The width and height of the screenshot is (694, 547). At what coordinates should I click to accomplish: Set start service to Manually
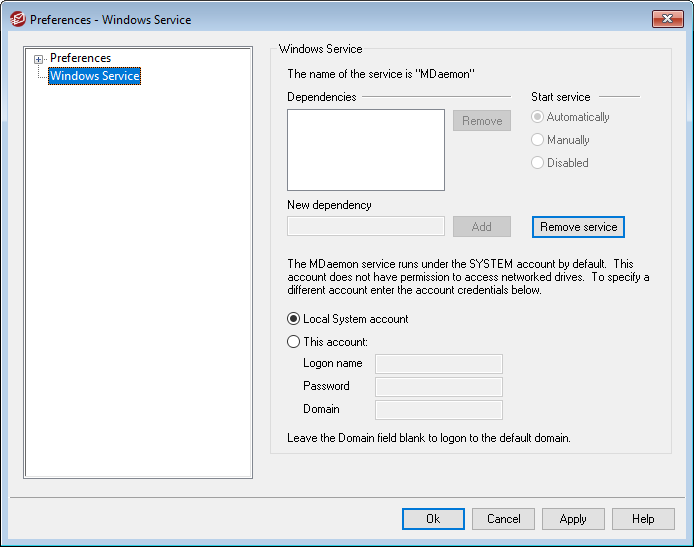(538, 140)
